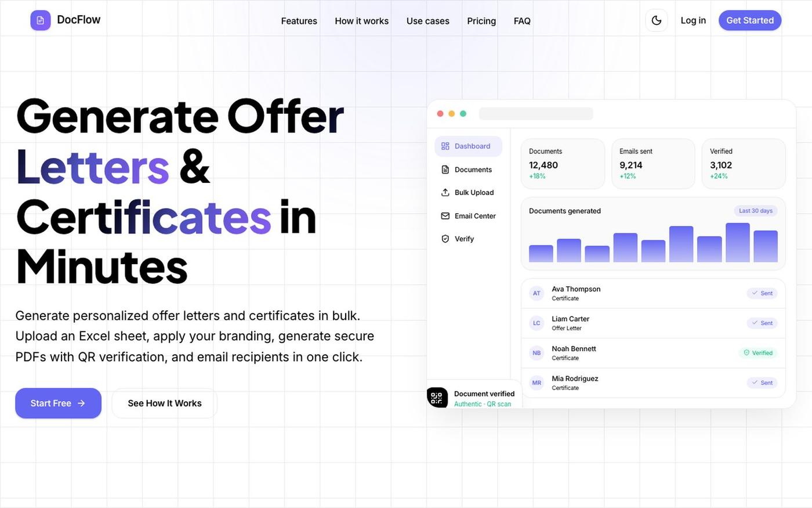This screenshot has width=812, height=508.
Task: Click the NB avatar for Noah Bennett
Action: click(536, 353)
